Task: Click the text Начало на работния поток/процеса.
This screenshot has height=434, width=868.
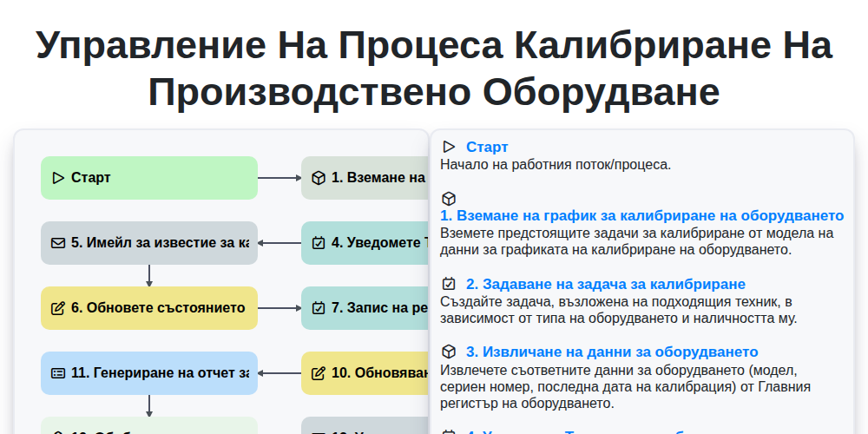Action: (556, 164)
